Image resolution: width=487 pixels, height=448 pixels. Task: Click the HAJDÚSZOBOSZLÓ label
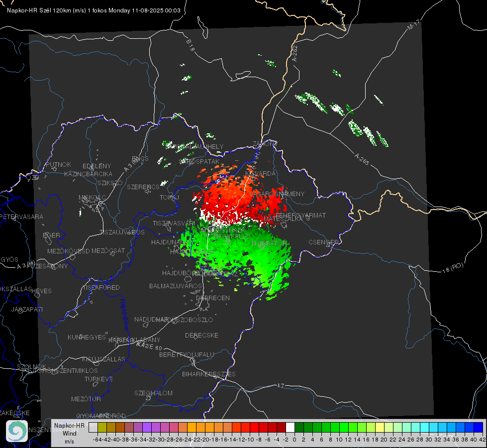pyautogui.click(x=185, y=320)
